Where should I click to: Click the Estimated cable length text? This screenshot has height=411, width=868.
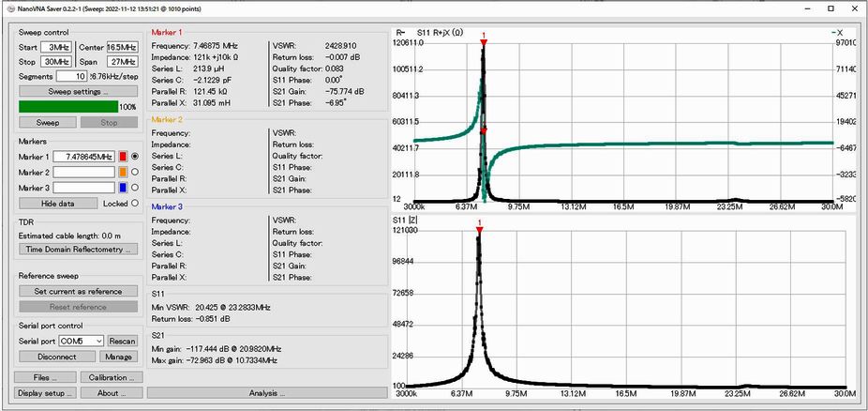[69, 236]
